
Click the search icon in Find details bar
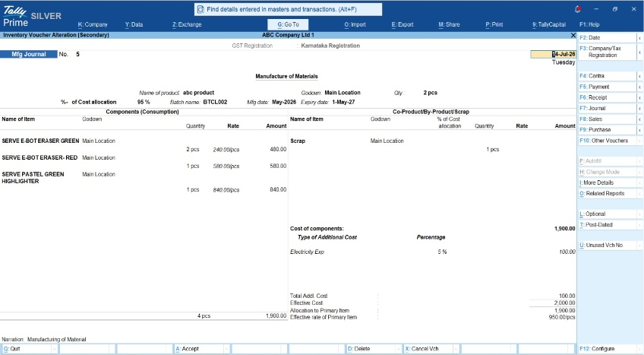(200, 9)
